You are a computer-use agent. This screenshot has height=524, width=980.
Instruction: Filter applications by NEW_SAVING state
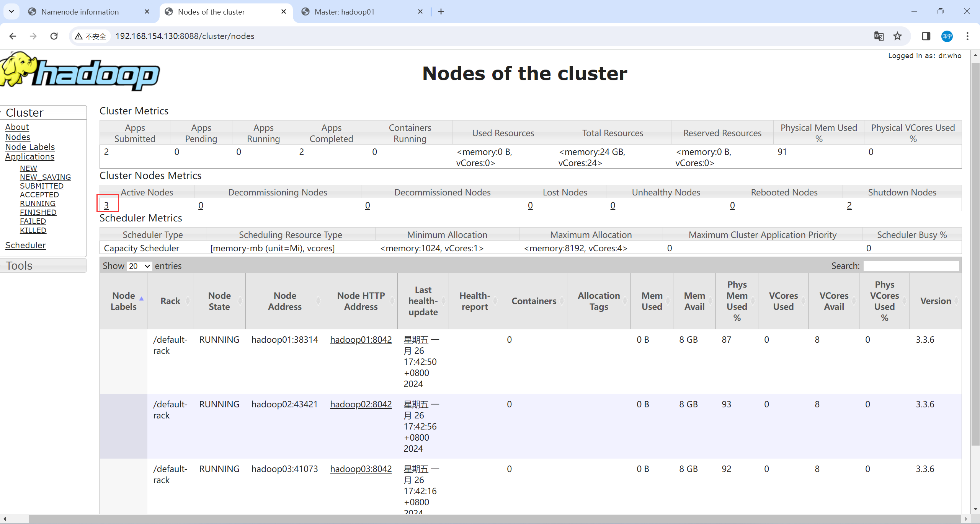pos(46,177)
